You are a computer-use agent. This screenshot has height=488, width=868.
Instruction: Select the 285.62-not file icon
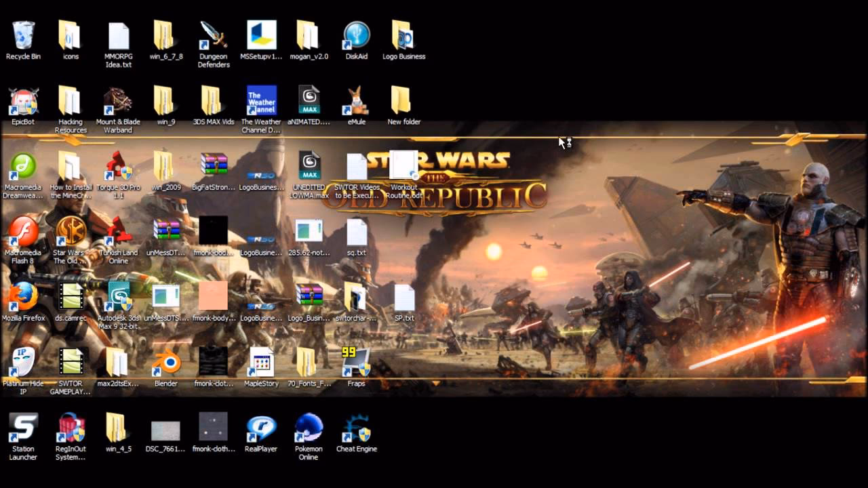pyautogui.click(x=309, y=231)
